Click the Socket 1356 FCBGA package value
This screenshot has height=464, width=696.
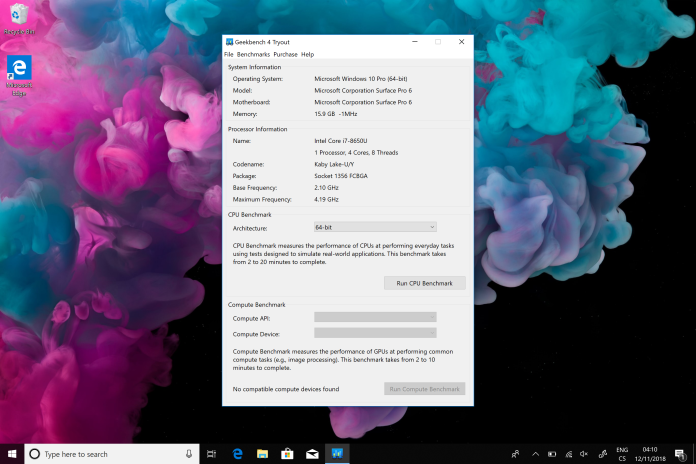pyautogui.click(x=341, y=176)
